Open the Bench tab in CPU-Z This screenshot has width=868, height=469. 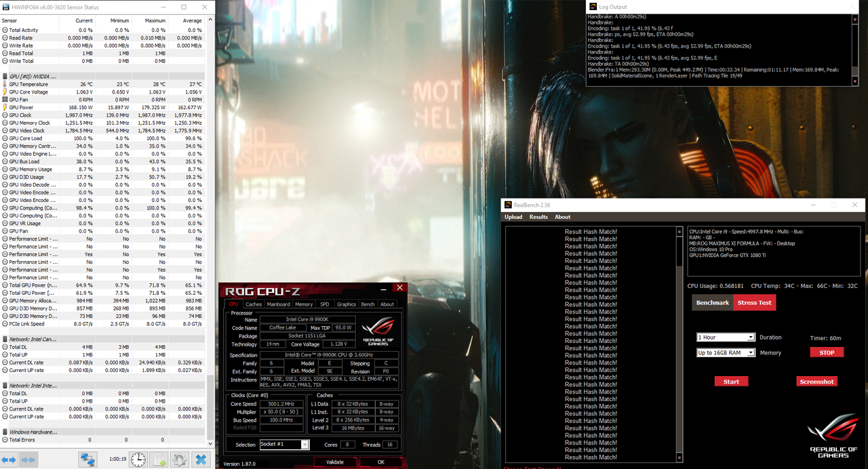(368, 304)
